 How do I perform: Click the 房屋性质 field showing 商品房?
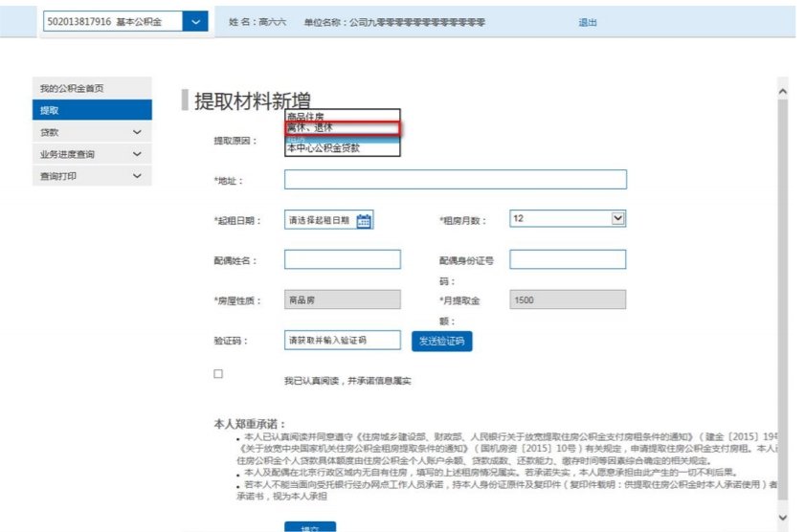coord(343,299)
